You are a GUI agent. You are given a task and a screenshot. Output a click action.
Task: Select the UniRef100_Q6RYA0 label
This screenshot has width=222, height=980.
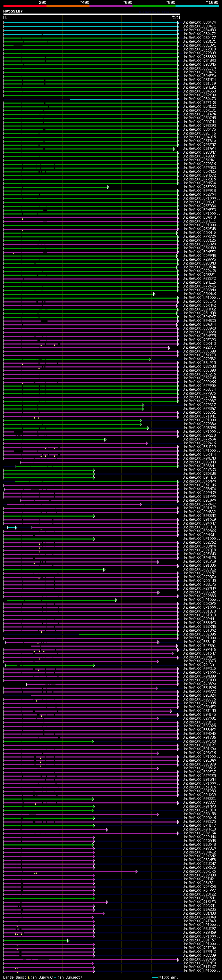[199, 95]
